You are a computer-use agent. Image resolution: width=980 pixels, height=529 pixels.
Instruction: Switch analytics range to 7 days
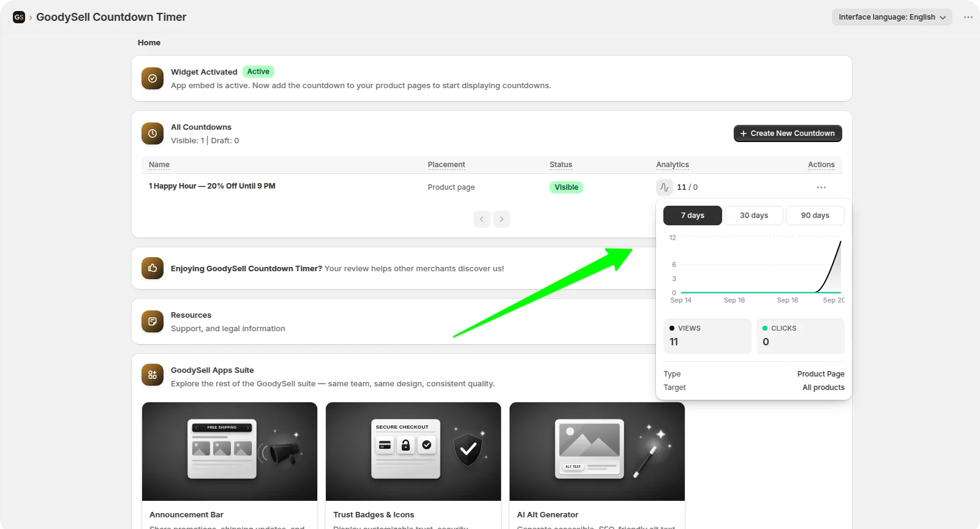pyautogui.click(x=693, y=216)
